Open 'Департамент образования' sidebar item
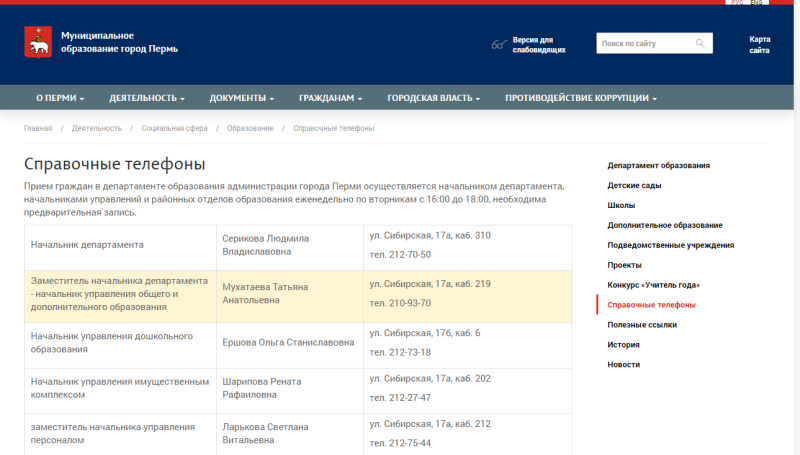Viewport: 800px width, 455px height. (659, 165)
